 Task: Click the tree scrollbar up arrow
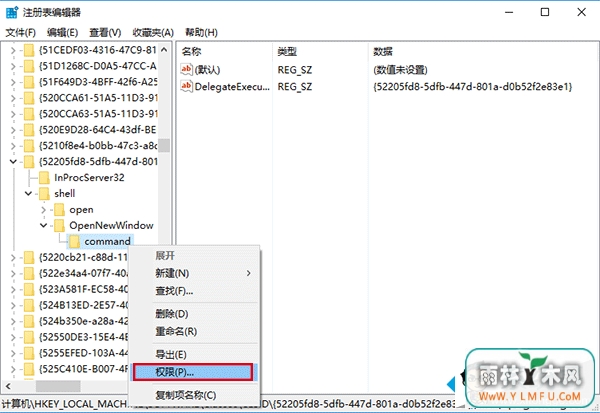pyautogui.click(x=164, y=50)
